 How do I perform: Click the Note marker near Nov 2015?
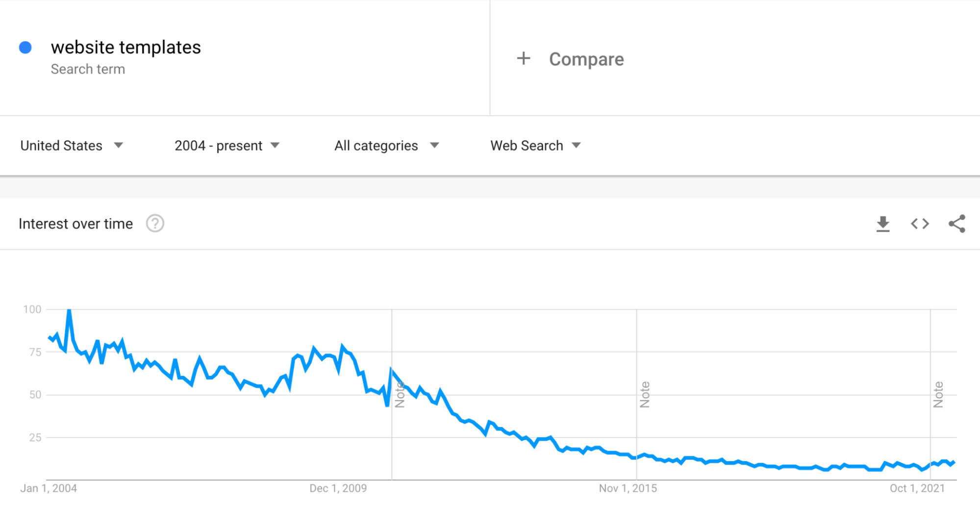coord(645,394)
